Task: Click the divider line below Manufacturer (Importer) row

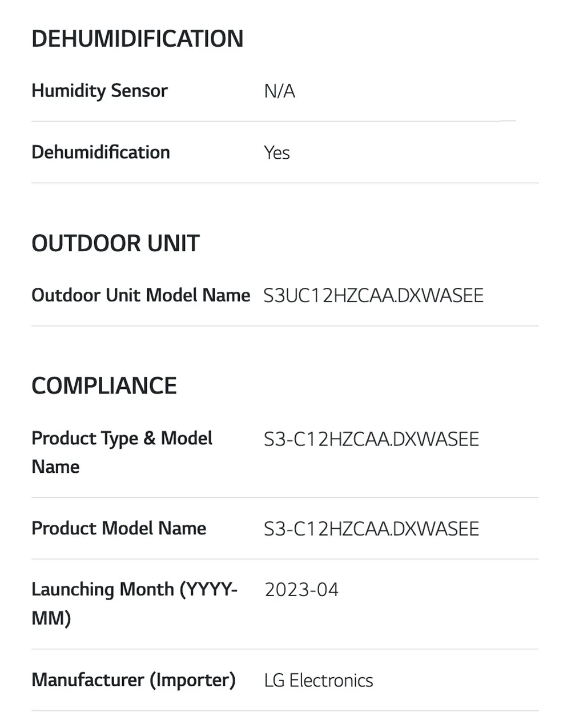Action: 284,711
